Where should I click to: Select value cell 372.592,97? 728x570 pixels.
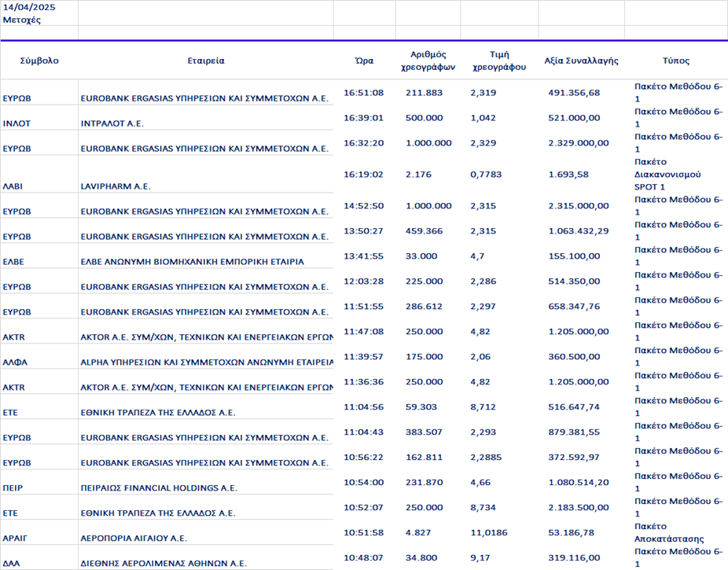(x=574, y=458)
